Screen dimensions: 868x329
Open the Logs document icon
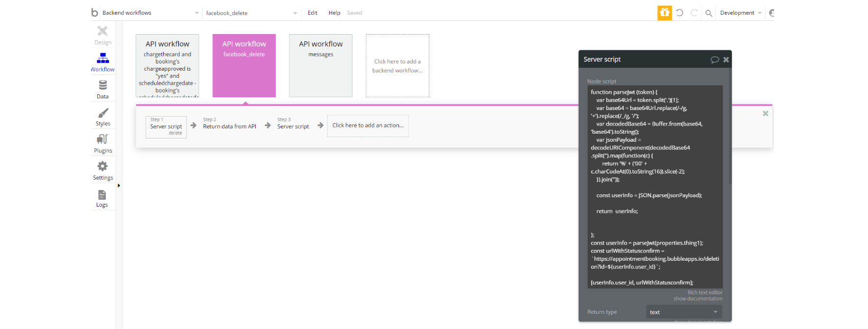tap(102, 195)
